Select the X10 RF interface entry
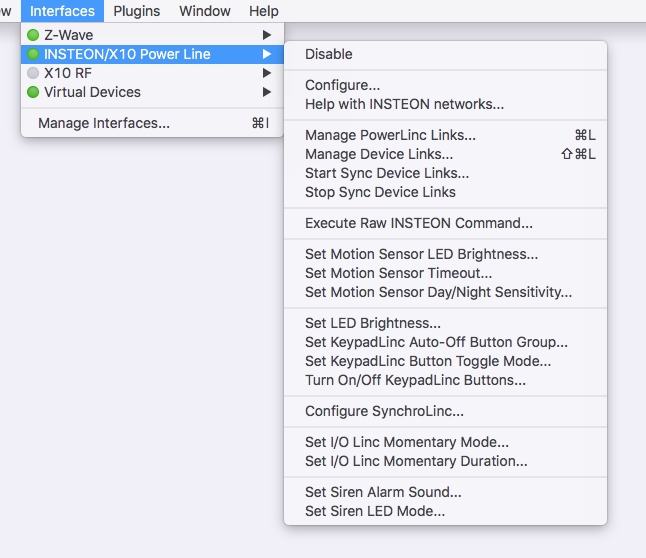Viewport: 646px width, 558px height. (152, 73)
